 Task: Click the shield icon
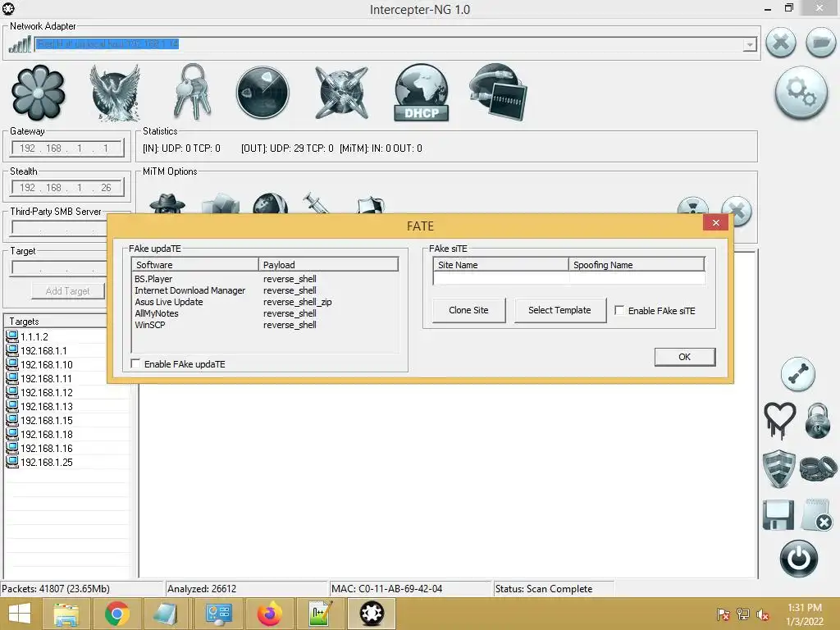tap(779, 468)
